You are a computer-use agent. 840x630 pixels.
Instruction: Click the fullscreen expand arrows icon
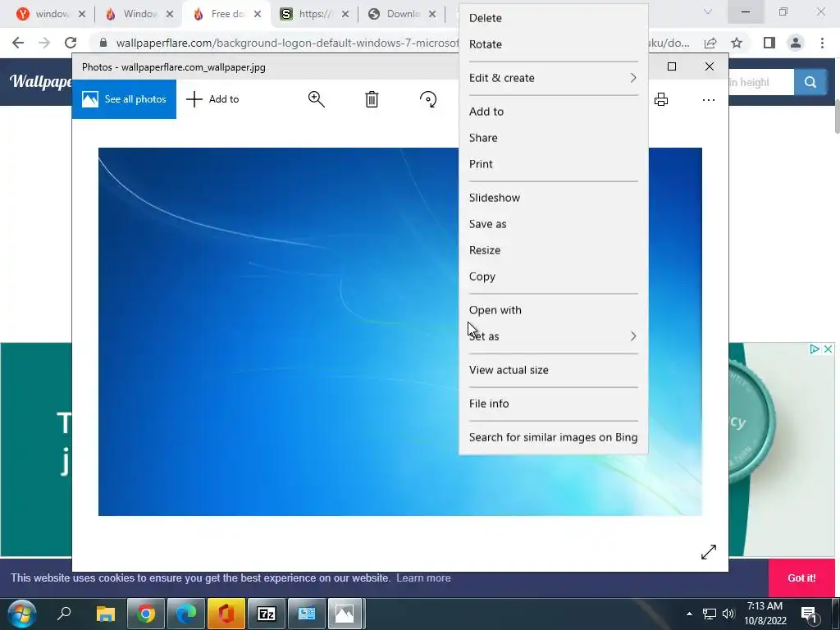[x=708, y=552]
